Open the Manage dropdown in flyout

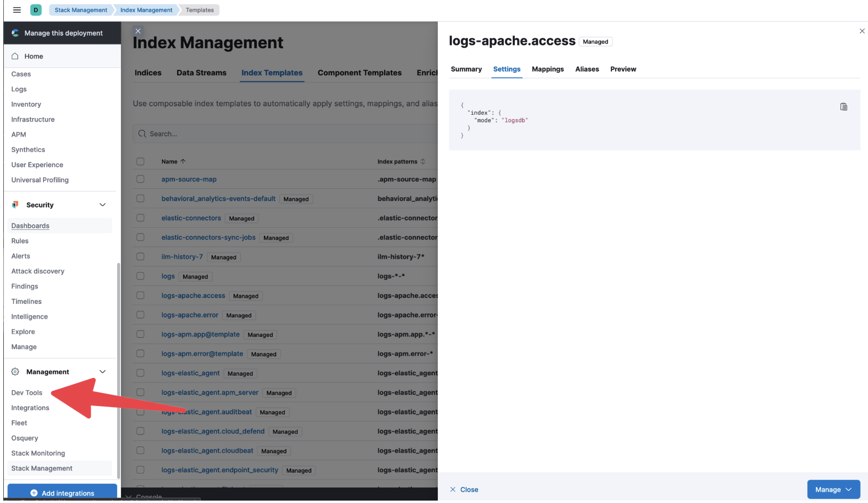834,489
